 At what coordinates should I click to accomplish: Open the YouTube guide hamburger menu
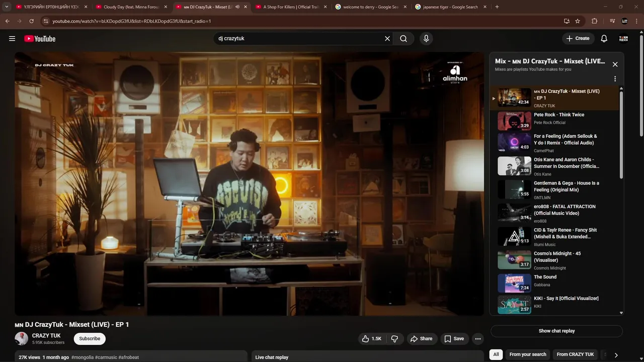coord(12,39)
